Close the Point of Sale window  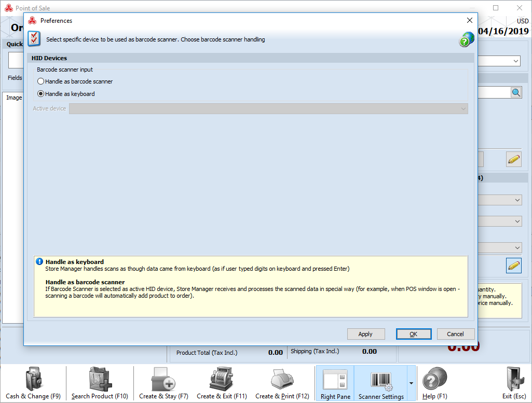point(520,8)
